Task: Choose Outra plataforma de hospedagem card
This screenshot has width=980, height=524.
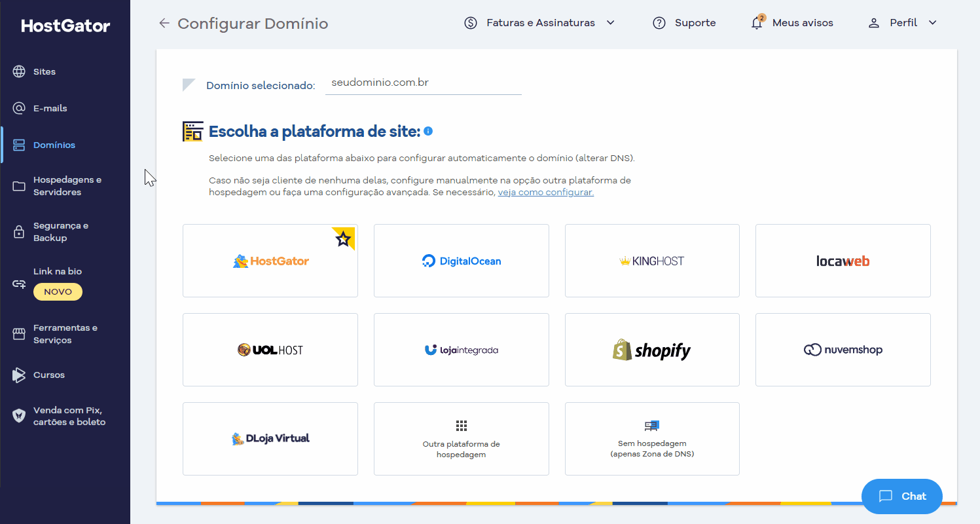Action: [462, 439]
